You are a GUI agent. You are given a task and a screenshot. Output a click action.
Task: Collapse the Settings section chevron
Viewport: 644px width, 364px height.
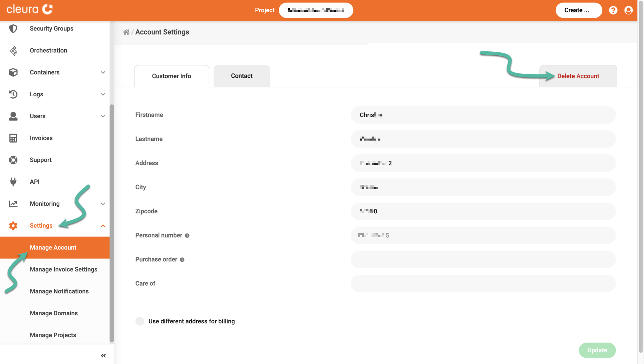pos(103,226)
